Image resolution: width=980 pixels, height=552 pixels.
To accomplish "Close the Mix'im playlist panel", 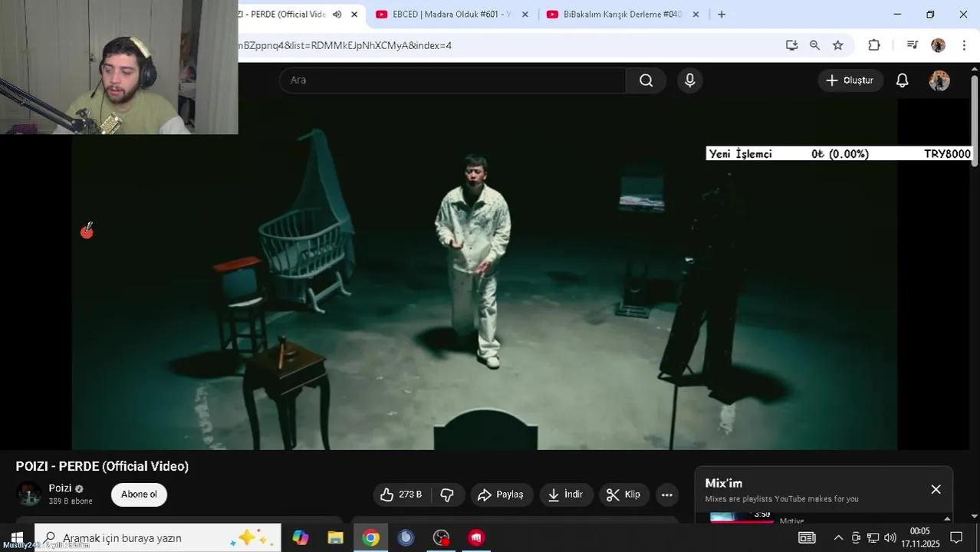I will (936, 489).
